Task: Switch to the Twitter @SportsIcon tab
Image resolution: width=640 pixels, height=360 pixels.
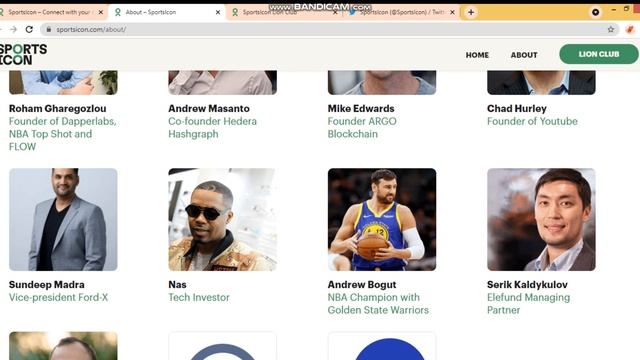Action: (x=402, y=12)
